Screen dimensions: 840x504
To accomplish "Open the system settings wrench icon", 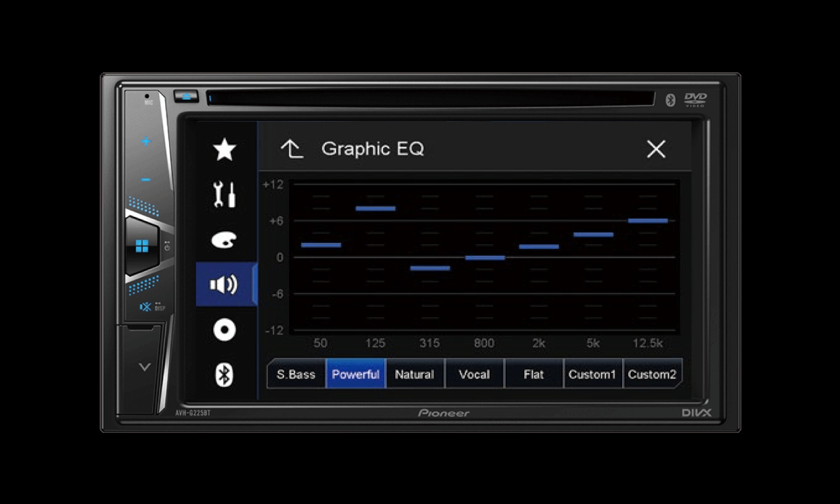I will (225, 195).
